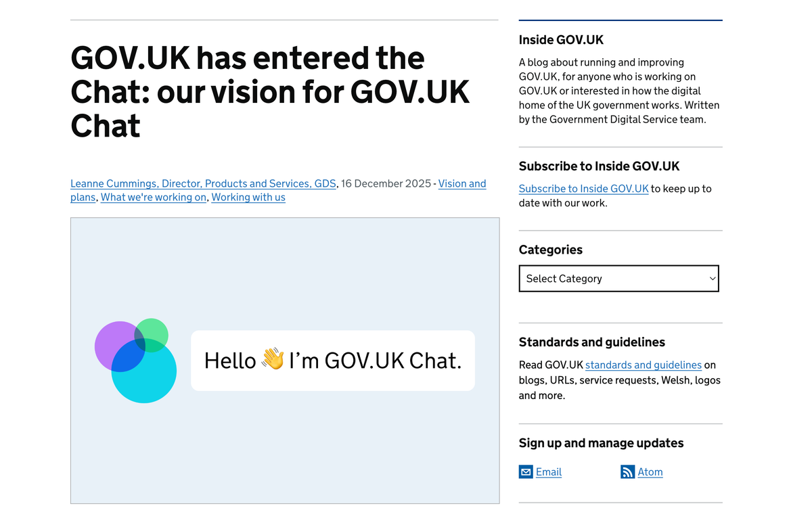The image size is (812, 506).
Task: Click the Standards and guidelines heading
Action: (591, 342)
